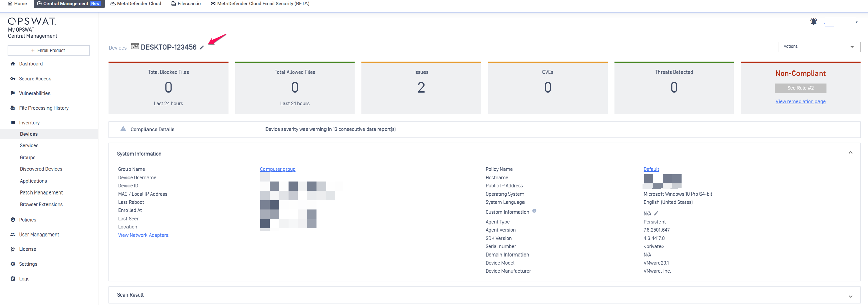
Task: Click the VM device type icon
Action: click(x=135, y=47)
